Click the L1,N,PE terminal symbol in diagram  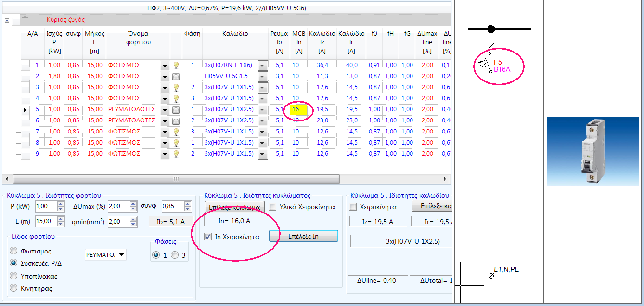[491, 276]
